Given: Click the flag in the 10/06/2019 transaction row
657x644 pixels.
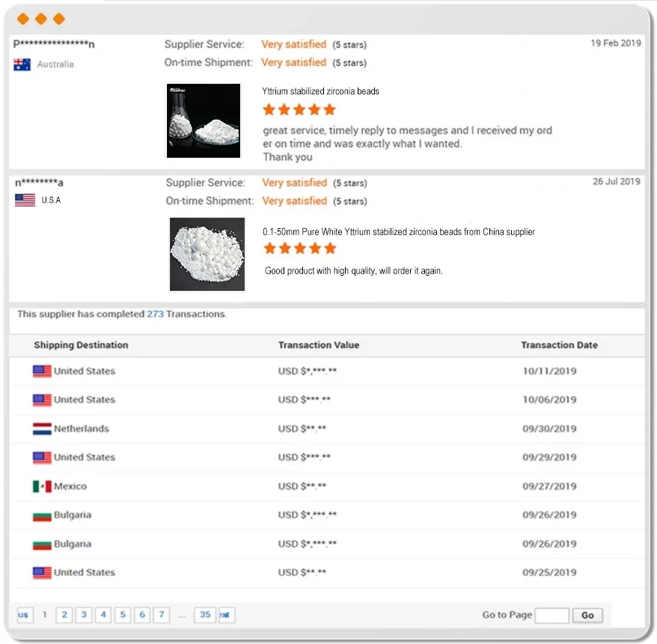Looking at the screenshot, I should [x=42, y=400].
